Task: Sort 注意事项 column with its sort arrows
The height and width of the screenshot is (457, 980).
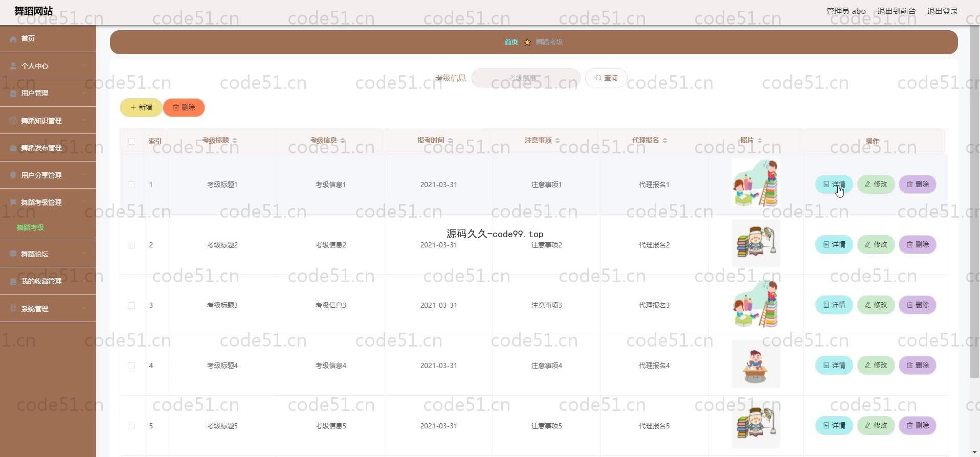Action: click(x=558, y=141)
